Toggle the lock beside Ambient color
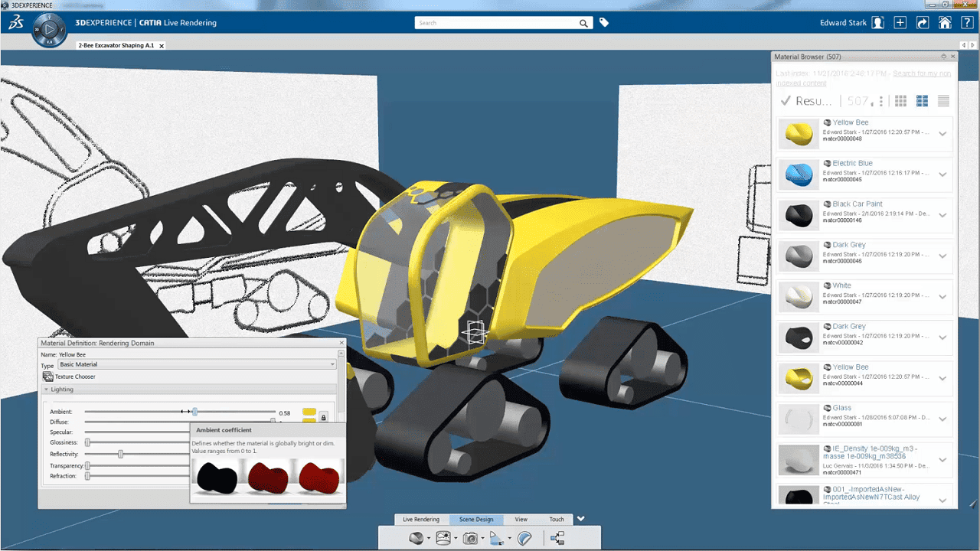Image resolution: width=980 pixels, height=551 pixels. [323, 417]
